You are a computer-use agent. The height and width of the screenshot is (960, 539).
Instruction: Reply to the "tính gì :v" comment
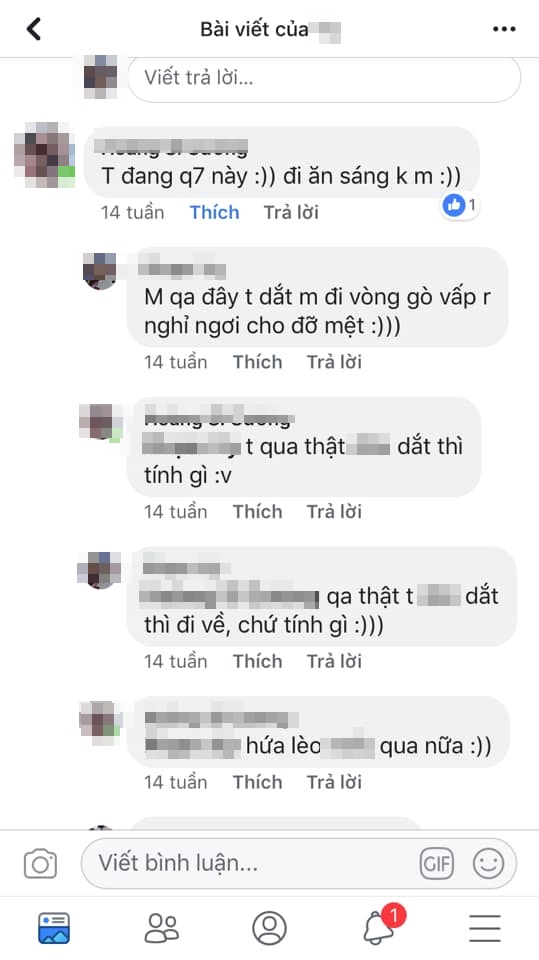tap(334, 511)
